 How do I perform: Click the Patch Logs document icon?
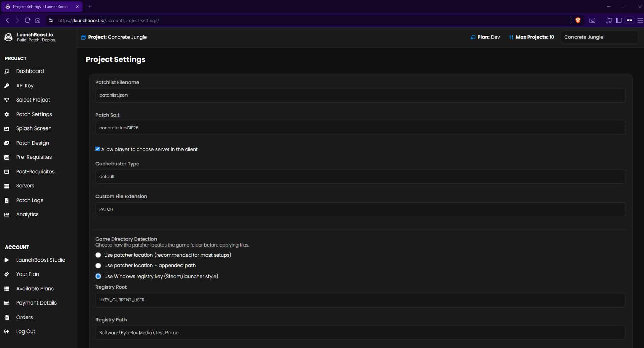click(7, 200)
